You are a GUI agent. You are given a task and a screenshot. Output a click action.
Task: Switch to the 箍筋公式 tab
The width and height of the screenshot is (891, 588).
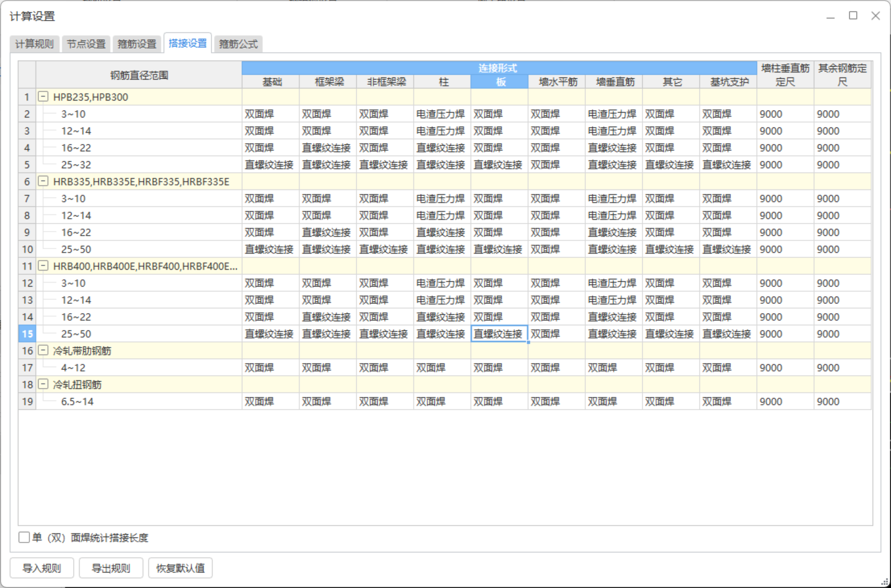pos(238,44)
